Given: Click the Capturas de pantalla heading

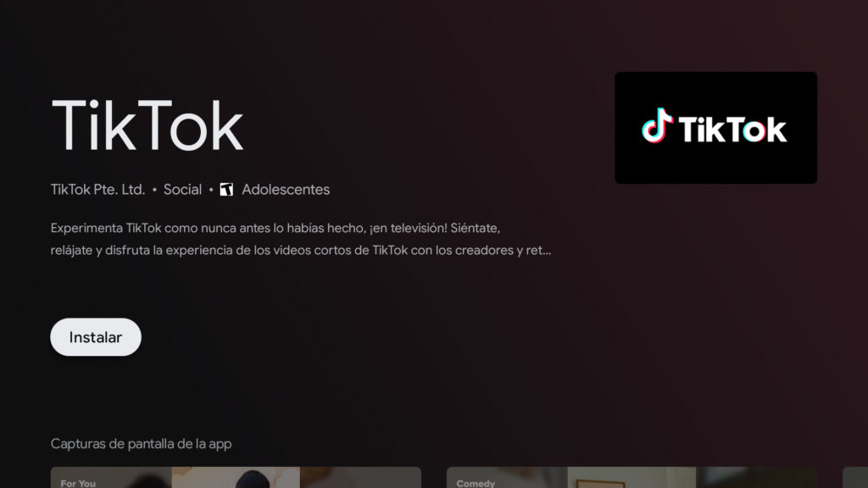Looking at the screenshot, I should pos(141,444).
